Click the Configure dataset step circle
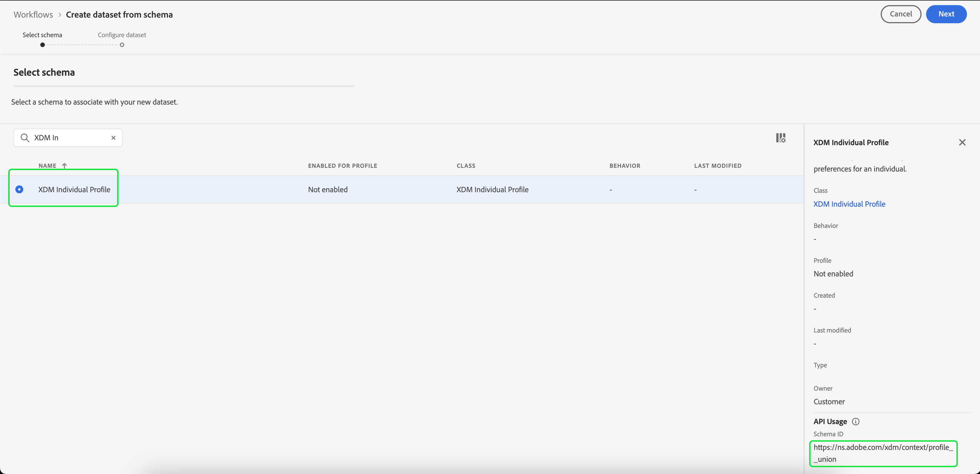 (x=122, y=45)
